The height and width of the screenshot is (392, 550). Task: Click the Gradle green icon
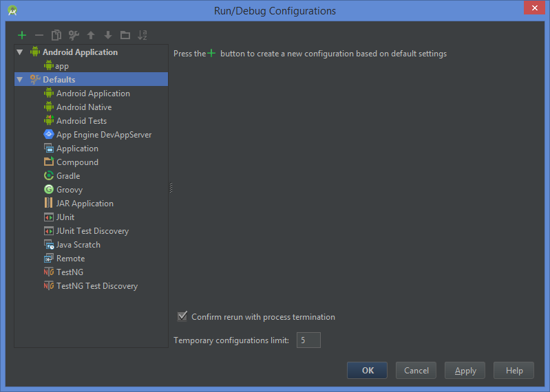(49, 175)
